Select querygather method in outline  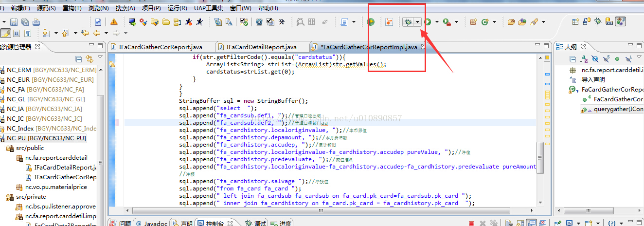coord(612,110)
